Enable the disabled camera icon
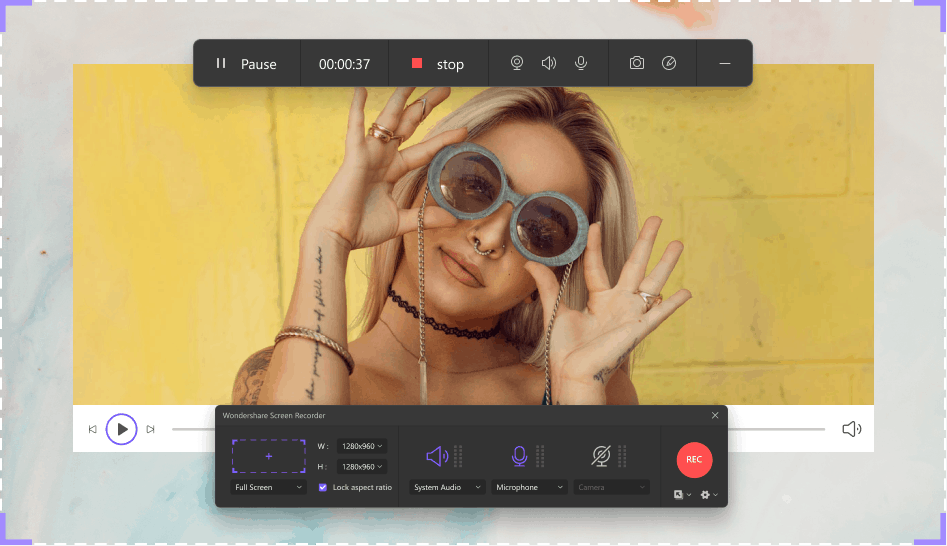This screenshot has height=546, width=947. (600, 456)
